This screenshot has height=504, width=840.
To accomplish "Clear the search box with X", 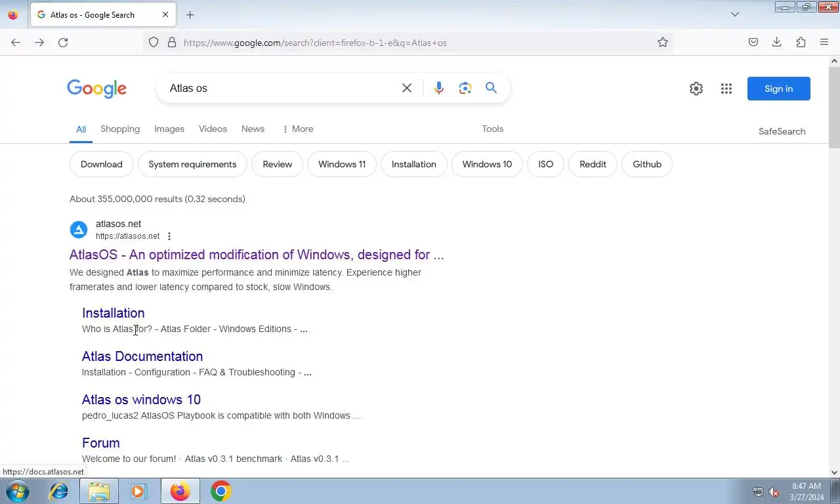I will click(x=407, y=88).
